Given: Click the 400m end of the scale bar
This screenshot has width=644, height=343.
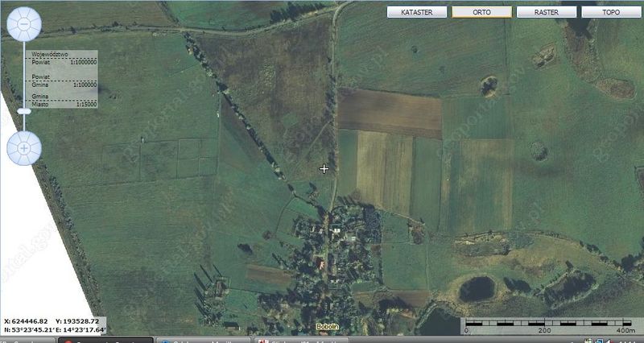Looking at the screenshot, I should tap(624, 330).
